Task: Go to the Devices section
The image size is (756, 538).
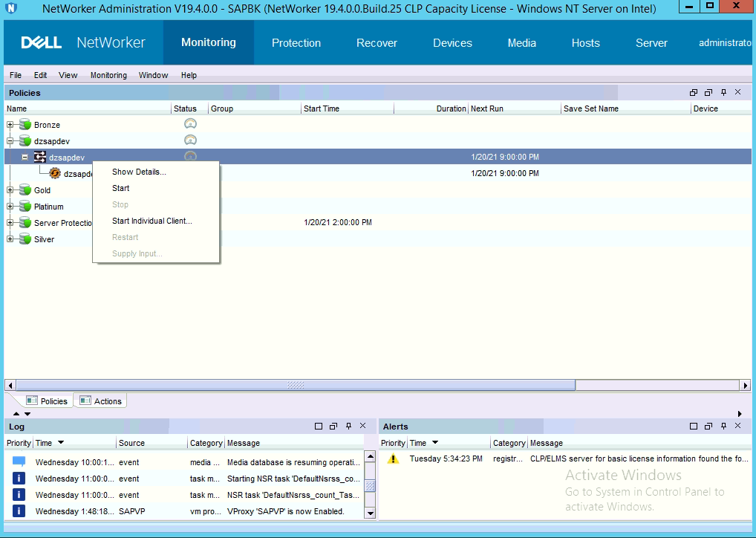Action: 452,43
